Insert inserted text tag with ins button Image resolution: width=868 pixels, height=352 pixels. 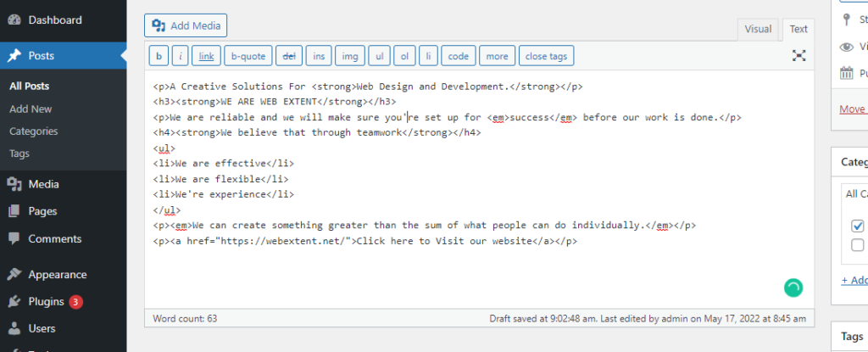pos(319,56)
